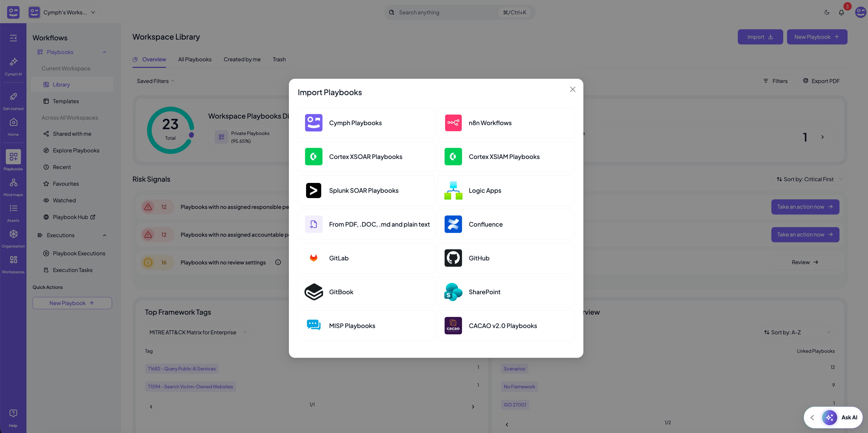Take action for no responsible person

(805, 207)
